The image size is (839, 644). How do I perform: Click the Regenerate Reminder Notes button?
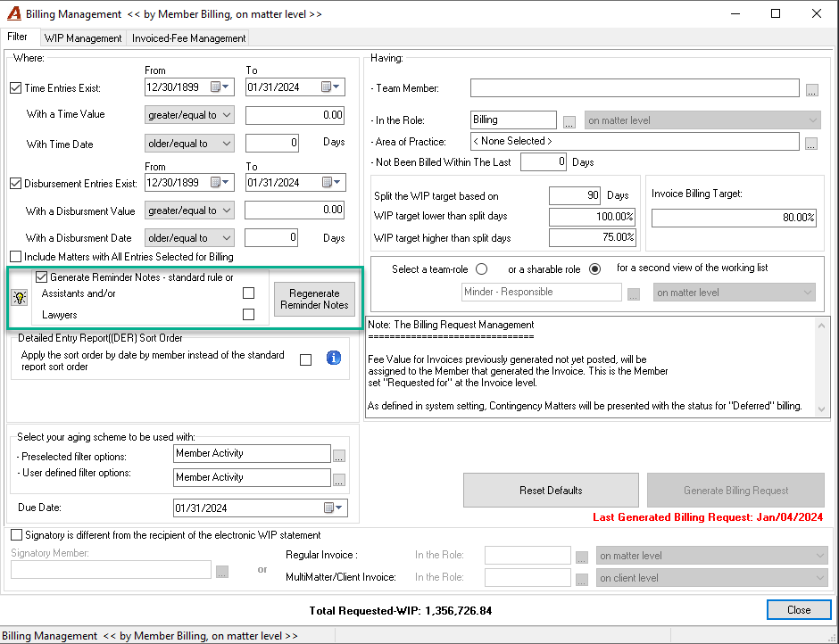pos(314,299)
